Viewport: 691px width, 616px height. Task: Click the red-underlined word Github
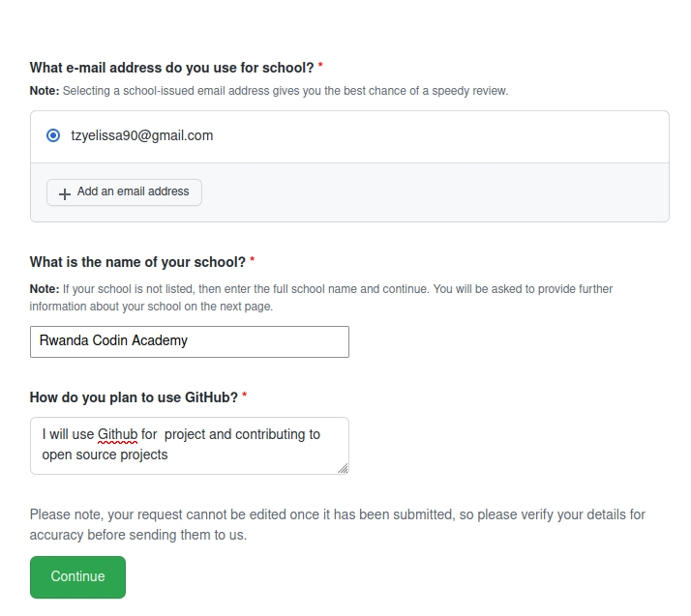(x=118, y=434)
